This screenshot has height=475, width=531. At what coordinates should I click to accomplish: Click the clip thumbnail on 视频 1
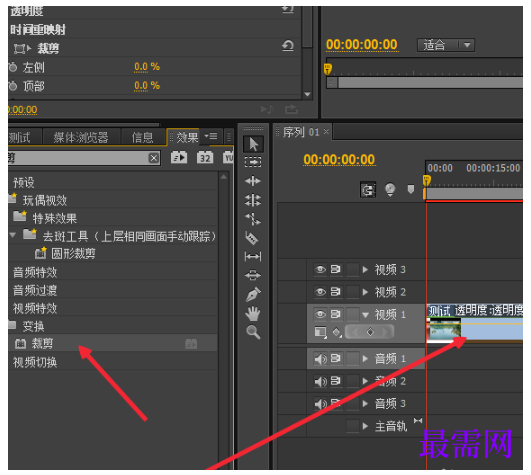(444, 329)
